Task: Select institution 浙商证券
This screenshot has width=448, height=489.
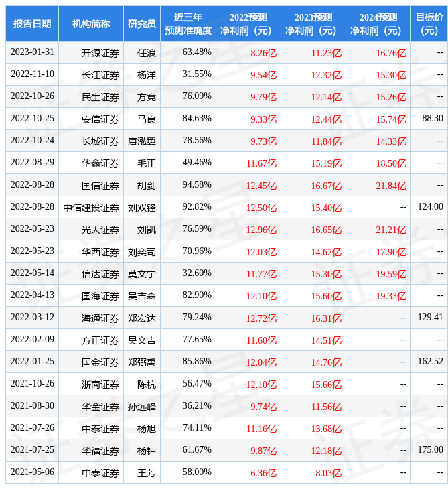Action: (x=100, y=385)
